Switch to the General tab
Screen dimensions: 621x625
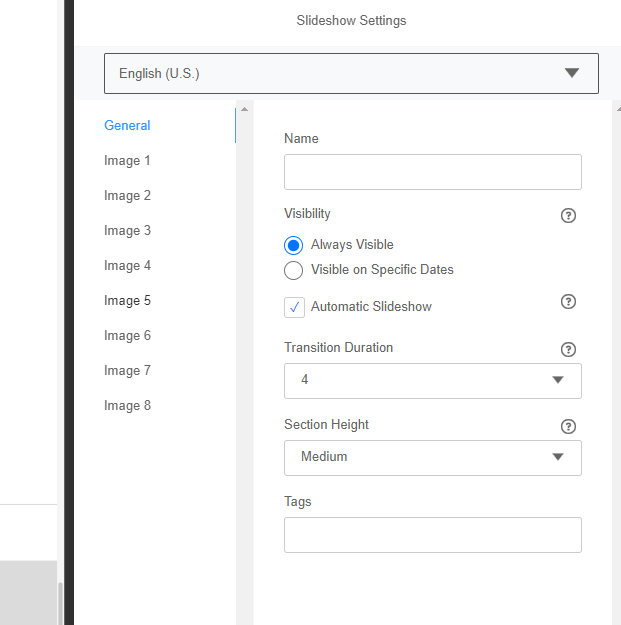pos(127,126)
